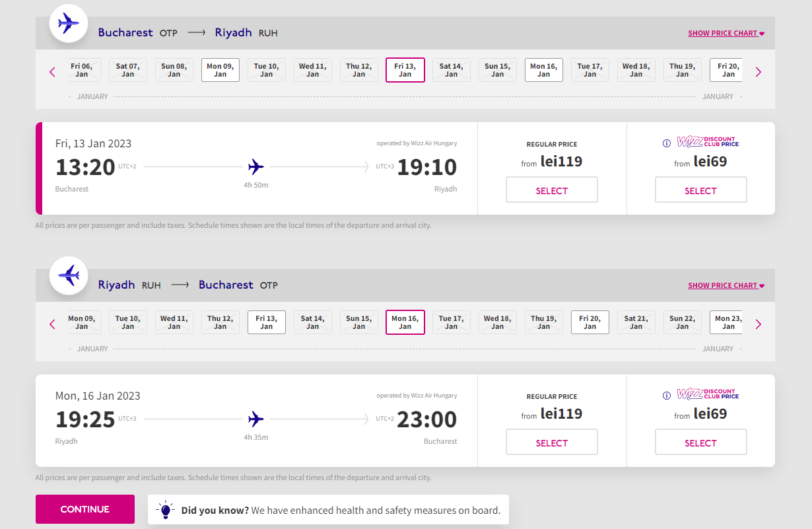Click the return flight airplane badge icon
This screenshot has width=812, height=529.
click(x=69, y=275)
